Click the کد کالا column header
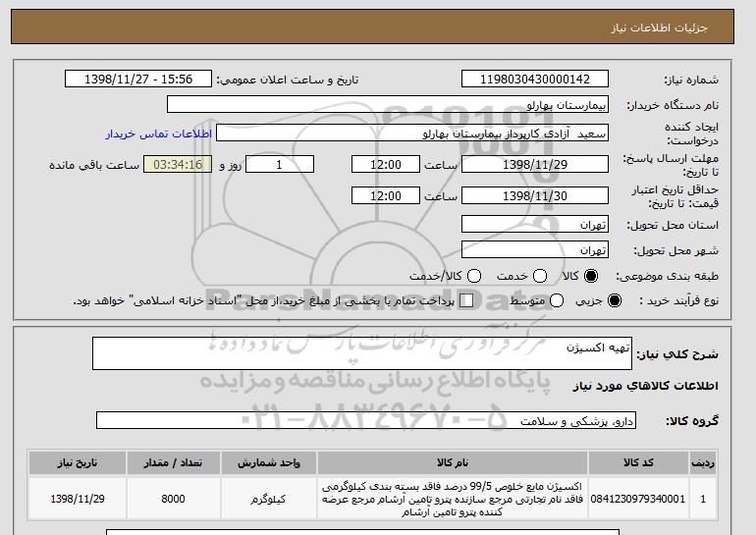The height and width of the screenshot is (535, 756). [638, 462]
